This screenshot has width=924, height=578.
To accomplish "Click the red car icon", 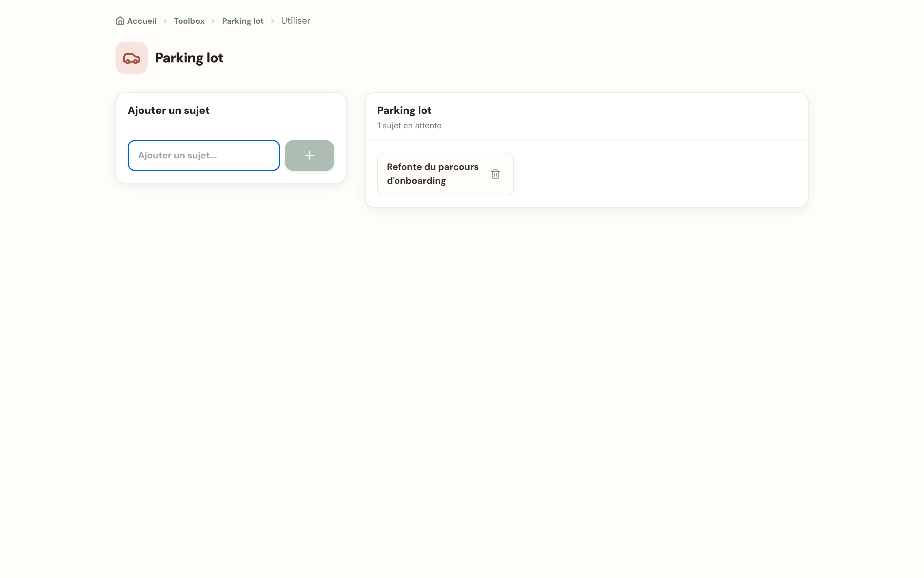I will [132, 58].
